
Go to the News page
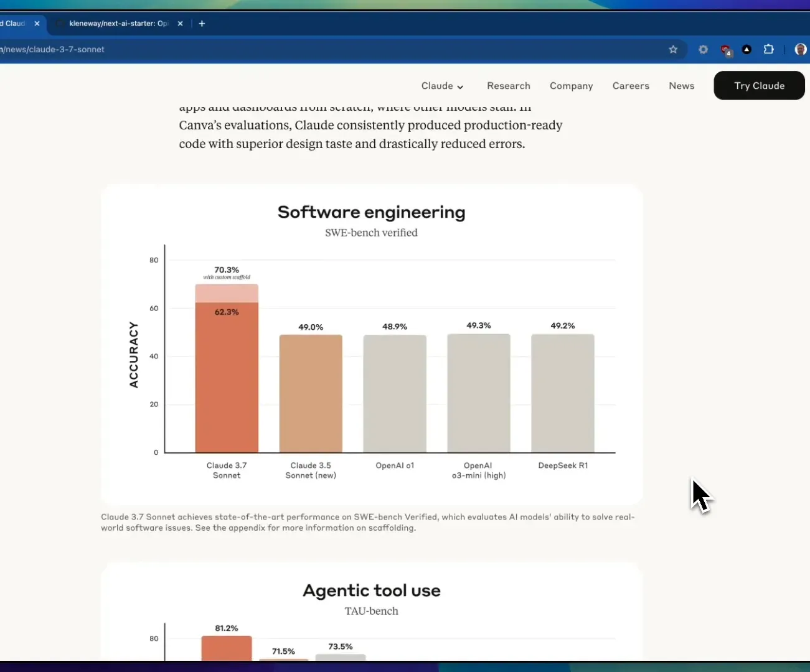(x=682, y=86)
